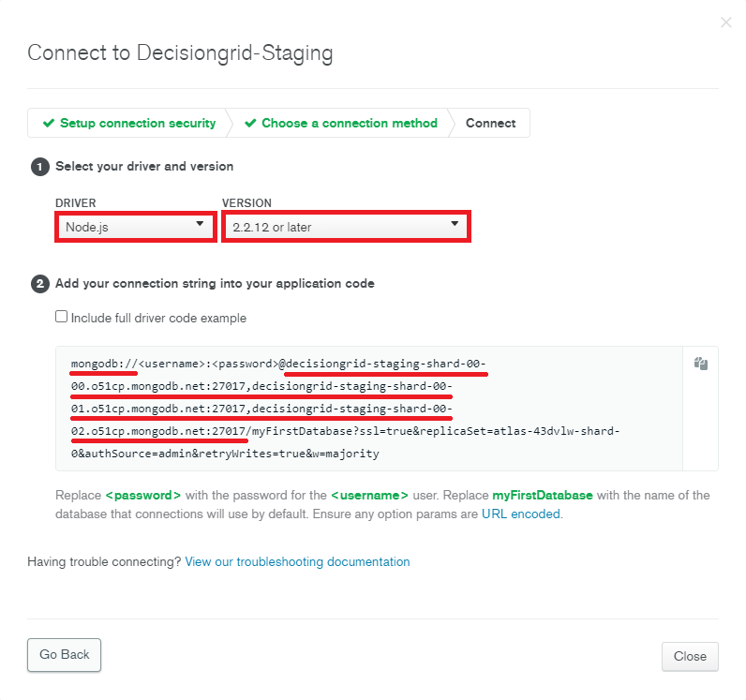Open the URL encoded link

click(520, 514)
